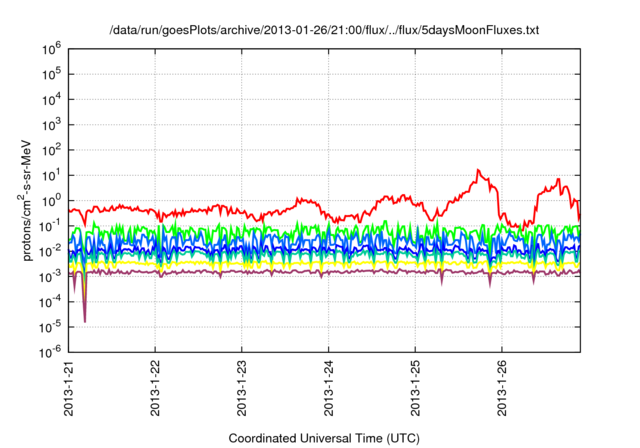Click the 10^3 y-axis tick label
This screenshot has width=640, height=448.
(x=51, y=125)
